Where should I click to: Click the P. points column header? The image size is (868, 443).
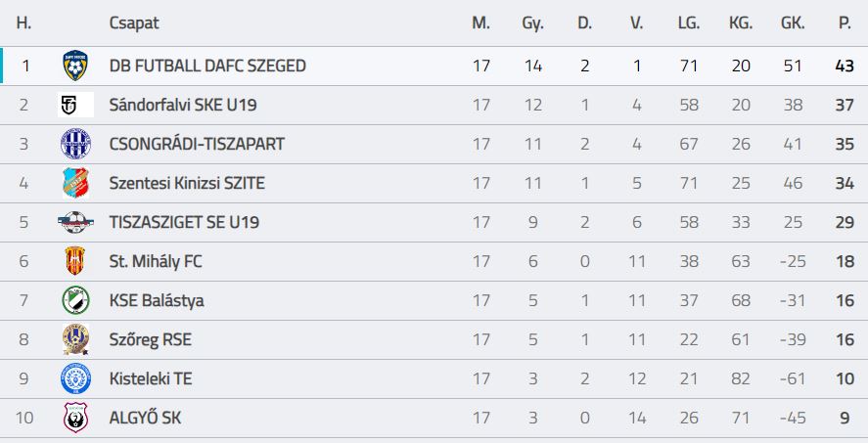(845, 22)
